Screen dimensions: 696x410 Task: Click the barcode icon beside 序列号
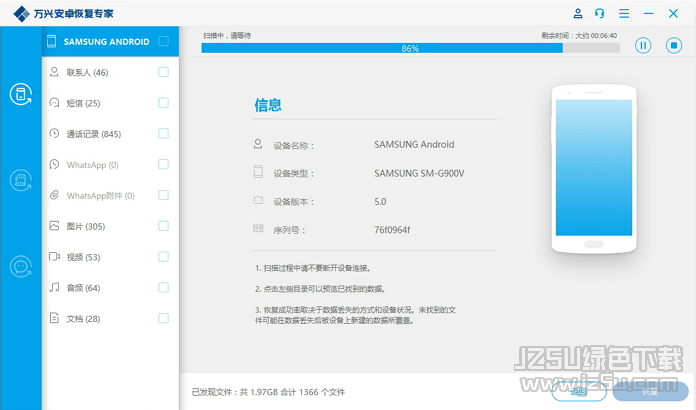258,229
